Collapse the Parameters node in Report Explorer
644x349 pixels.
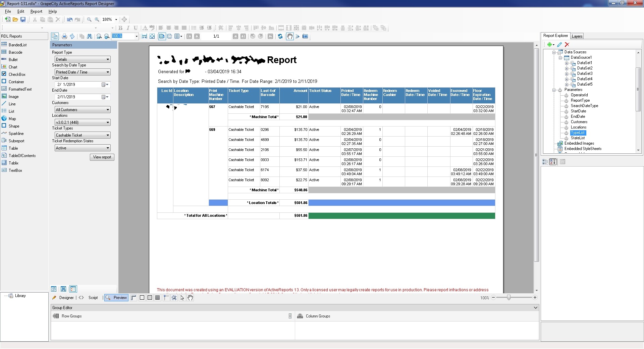(x=554, y=90)
